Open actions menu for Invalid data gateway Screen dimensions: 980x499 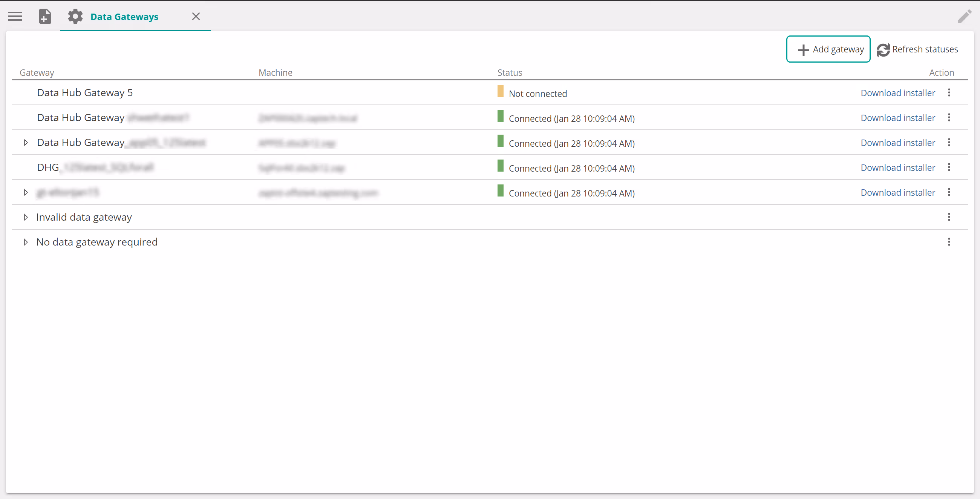tap(949, 217)
